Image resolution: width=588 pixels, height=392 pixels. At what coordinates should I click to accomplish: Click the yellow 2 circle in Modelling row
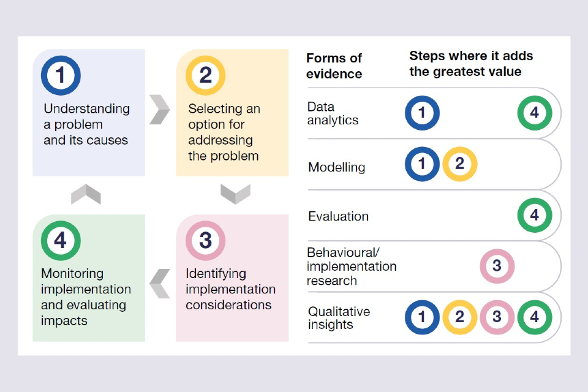(x=459, y=164)
